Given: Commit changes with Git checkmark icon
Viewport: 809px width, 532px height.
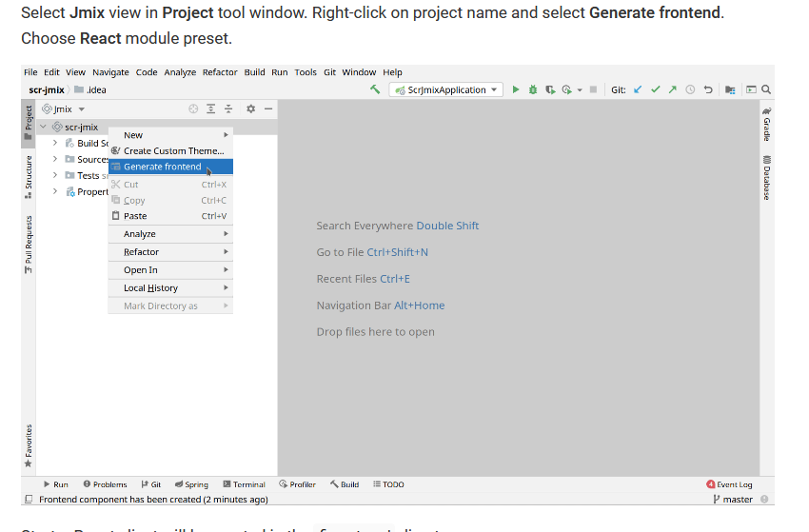Looking at the screenshot, I should tap(655, 89).
